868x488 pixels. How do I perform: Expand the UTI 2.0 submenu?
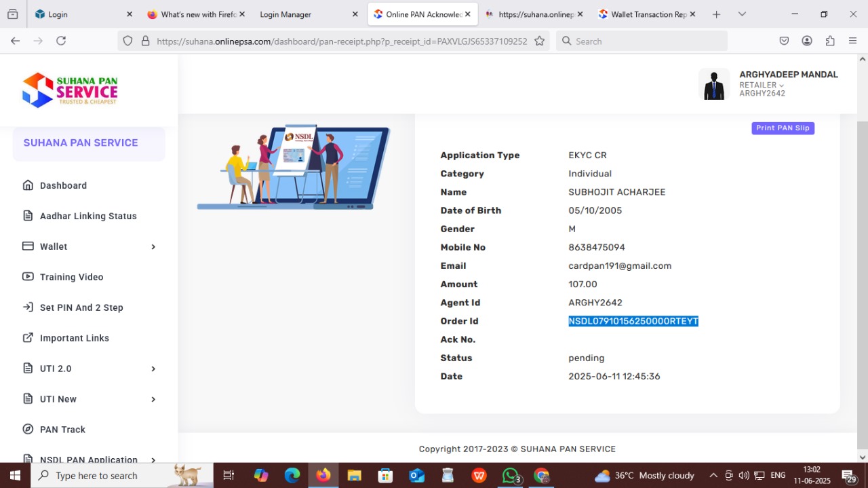(x=153, y=369)
